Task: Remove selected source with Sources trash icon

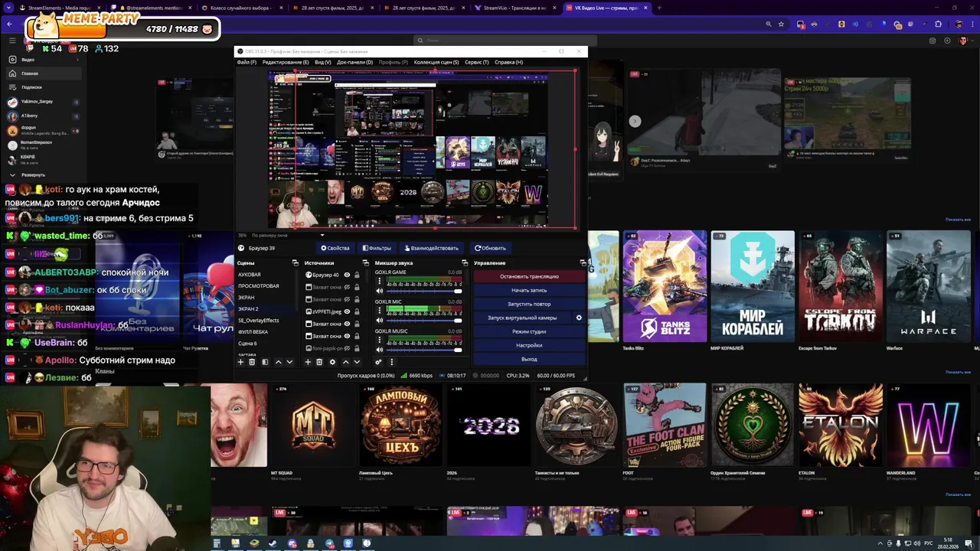Action: (x=319, y=362)
